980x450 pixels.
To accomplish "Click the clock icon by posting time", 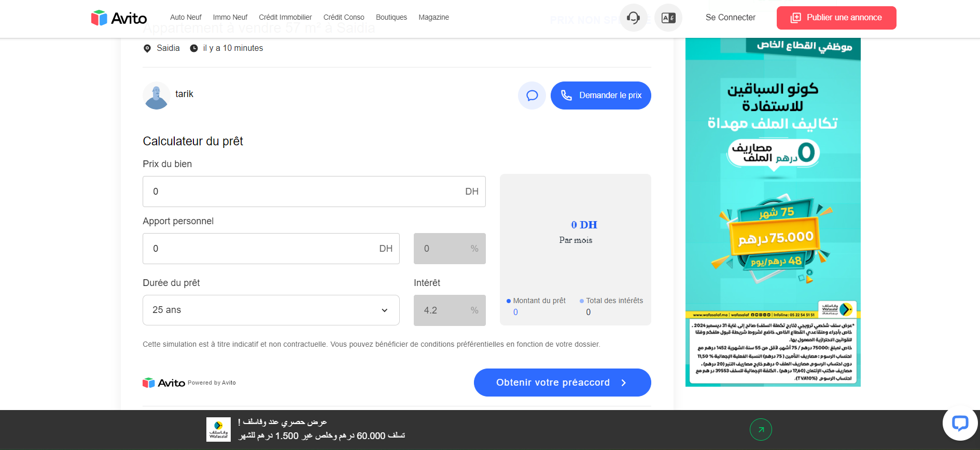I will [x=194, y=48].
